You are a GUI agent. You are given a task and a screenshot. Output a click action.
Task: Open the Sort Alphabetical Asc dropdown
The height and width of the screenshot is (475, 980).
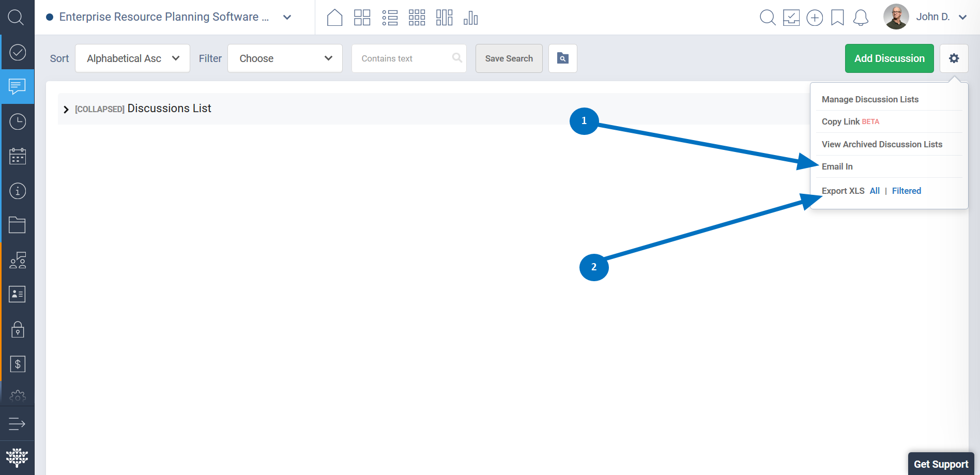click(132, 58)
